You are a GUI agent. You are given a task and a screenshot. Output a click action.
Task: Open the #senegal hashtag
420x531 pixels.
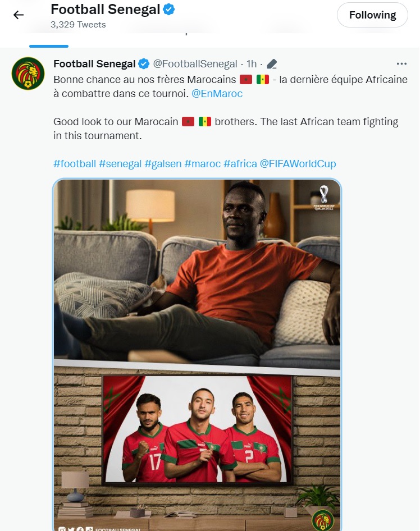(120, 163)
